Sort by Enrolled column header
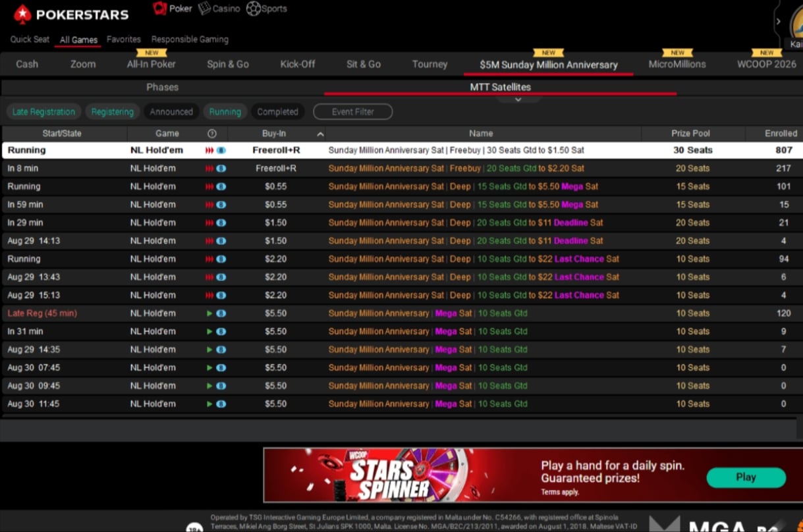Viewport: 803px width, 532px height. click(781, 134)
